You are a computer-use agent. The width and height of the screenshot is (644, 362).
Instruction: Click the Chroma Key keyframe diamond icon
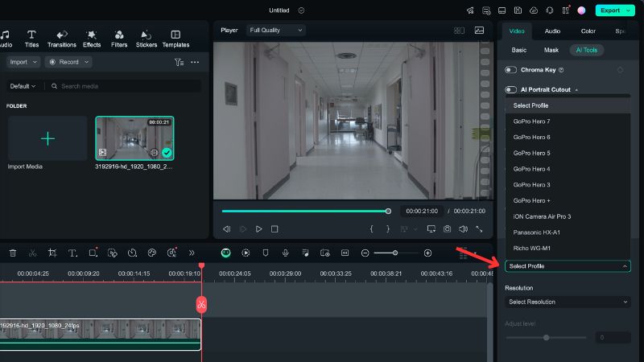click(620, 70)
